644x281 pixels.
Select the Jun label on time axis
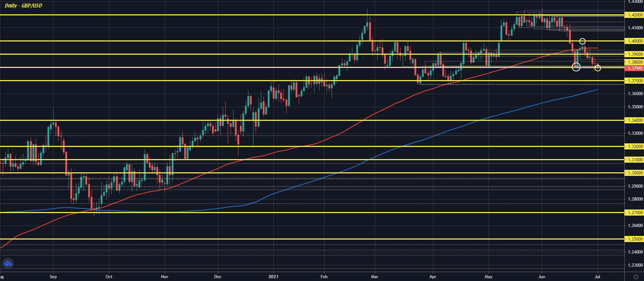542,277
